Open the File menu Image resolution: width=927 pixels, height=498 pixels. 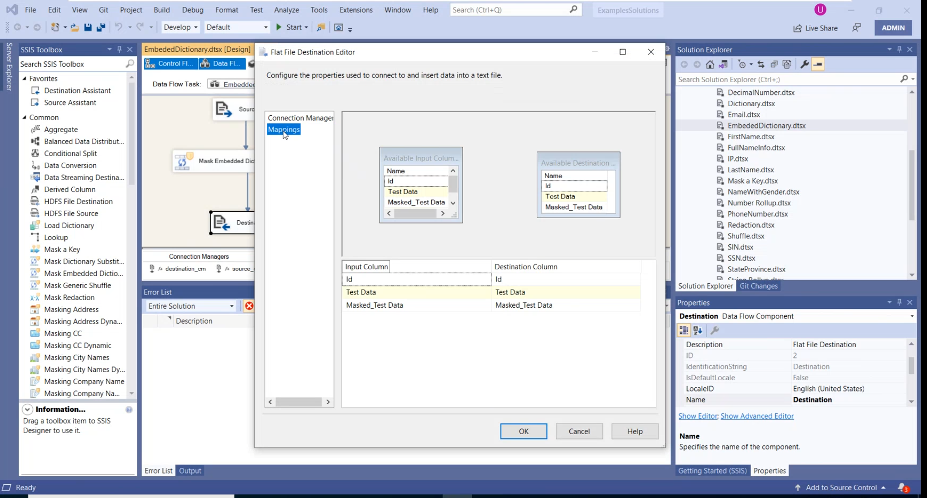pyautogui.click(x=30, y=10)
